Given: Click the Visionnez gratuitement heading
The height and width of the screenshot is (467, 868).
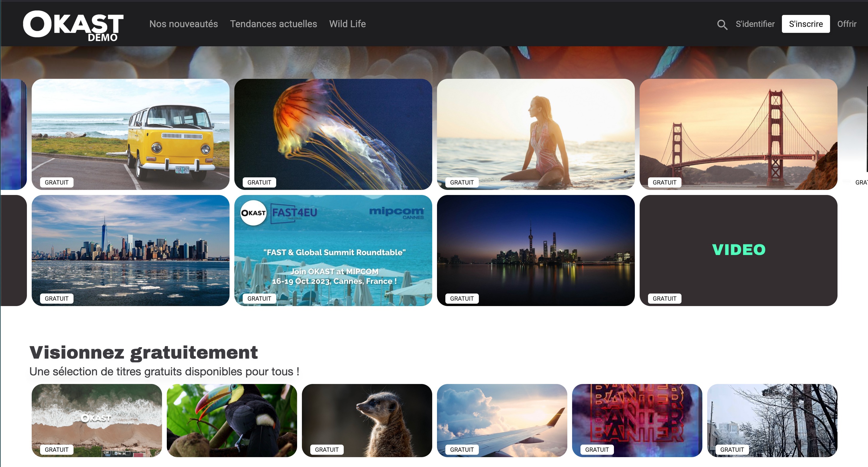Looking at the screenshot, I should (143, 353).
